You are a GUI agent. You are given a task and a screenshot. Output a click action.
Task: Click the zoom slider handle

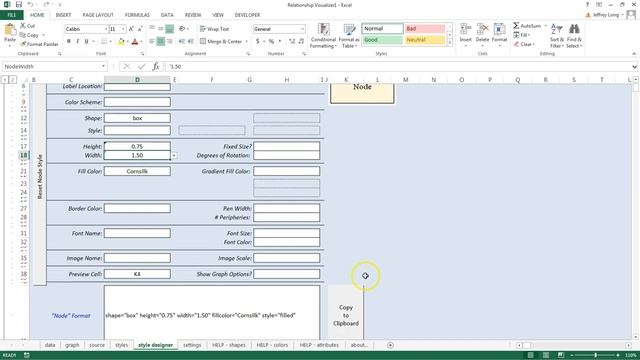click(x=596, y=356)
